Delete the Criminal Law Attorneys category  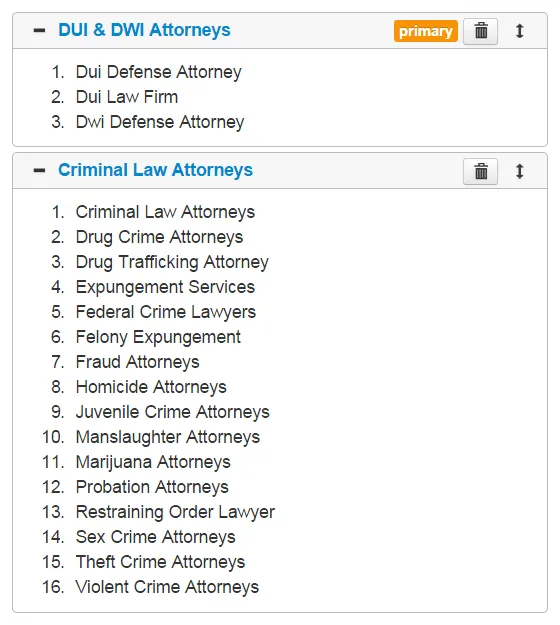[x=480, y=171]
